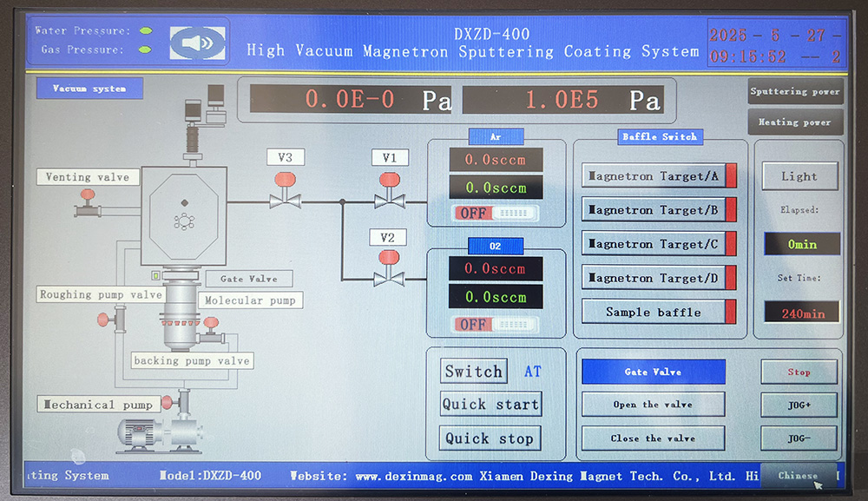Image resolution: width=868 pixels, height=501 pixels.
Task: Click the O2 actual flow green readout
Action: coord(496,297)
